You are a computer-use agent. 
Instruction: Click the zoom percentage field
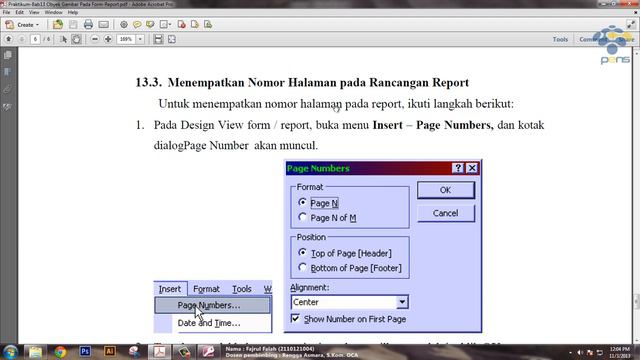[126, 39]
